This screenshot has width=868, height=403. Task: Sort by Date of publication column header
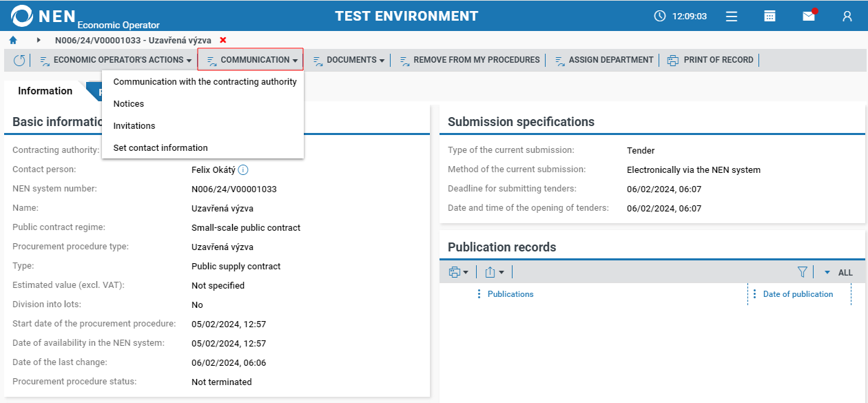click(798, 294)
